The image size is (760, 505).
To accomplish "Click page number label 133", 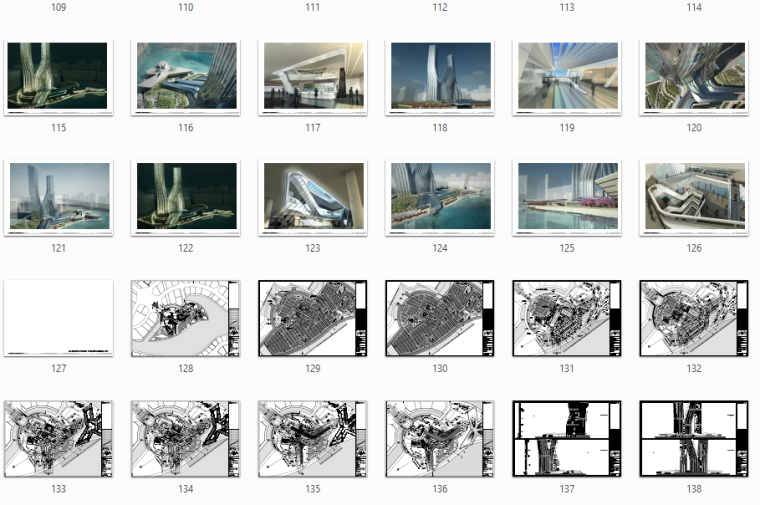I will tap(59, 489).
